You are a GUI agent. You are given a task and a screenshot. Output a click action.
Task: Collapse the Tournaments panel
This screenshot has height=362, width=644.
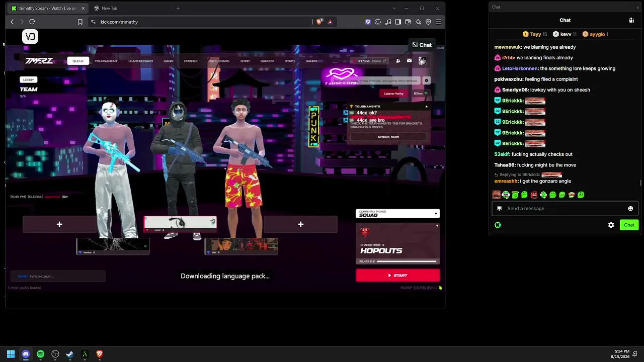[x=426, y=107]
